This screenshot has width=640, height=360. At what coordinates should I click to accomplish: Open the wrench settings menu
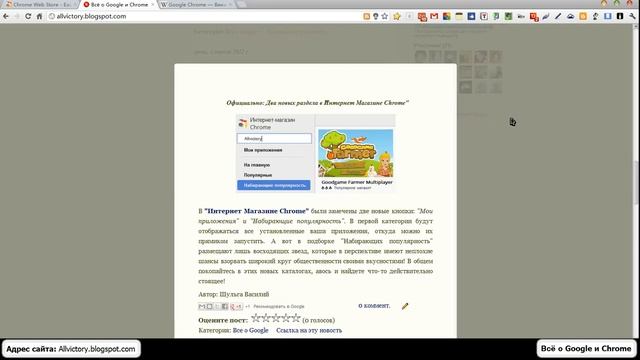click(x=632, y=16)
